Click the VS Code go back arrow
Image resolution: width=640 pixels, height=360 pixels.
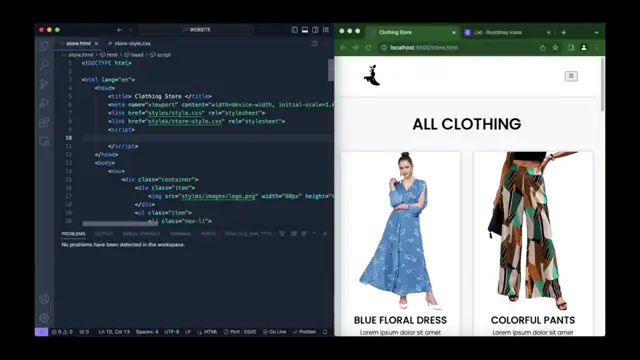tap(120, 30)
